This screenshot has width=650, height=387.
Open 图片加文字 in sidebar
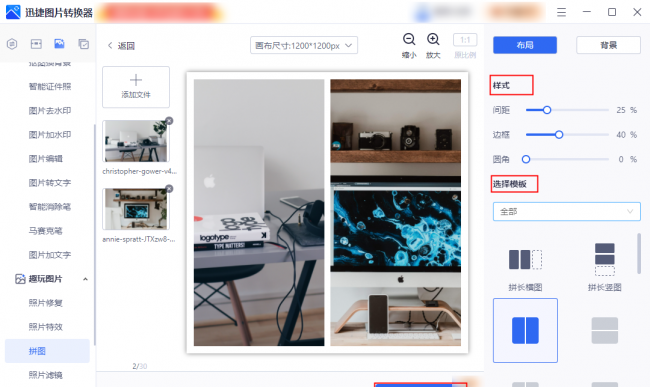tap(50, 254)
